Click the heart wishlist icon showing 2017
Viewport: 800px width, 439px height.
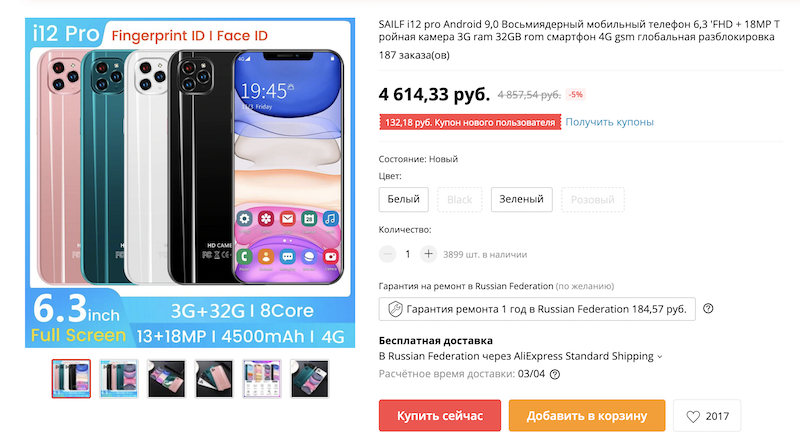693,417
